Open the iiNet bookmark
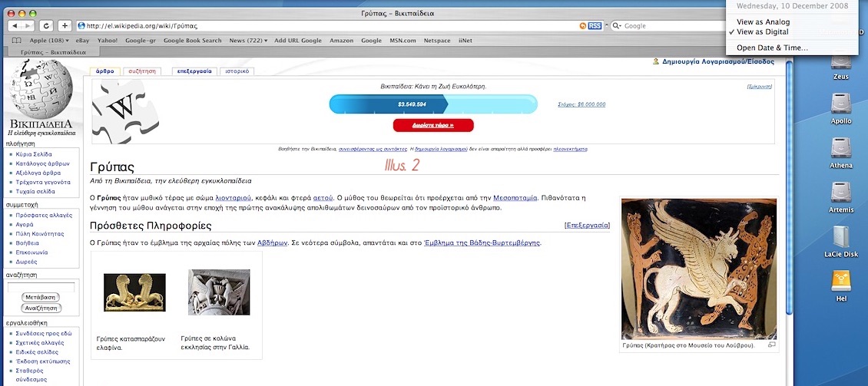Viewport: 868px width, 386px height. click(465, 41)
